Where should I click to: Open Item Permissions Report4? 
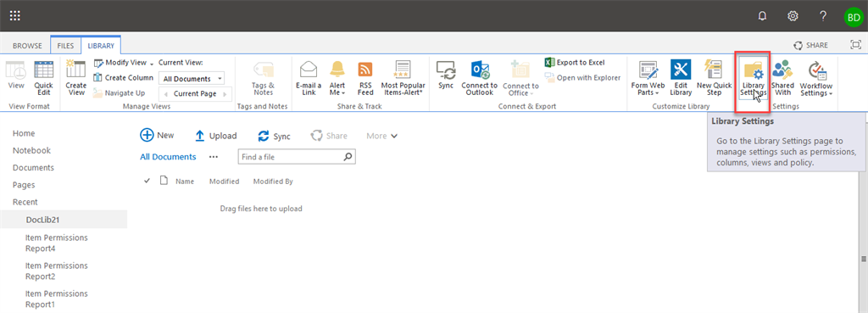coord(57,243)
